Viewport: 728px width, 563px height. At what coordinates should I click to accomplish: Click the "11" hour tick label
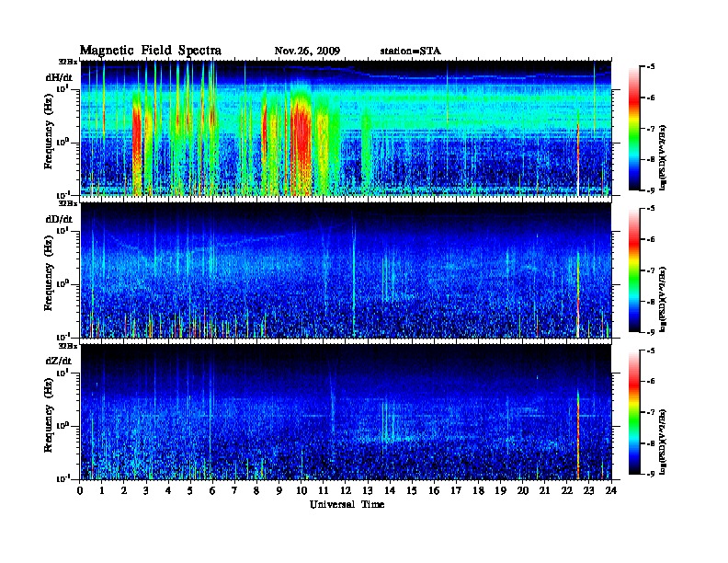324,490
